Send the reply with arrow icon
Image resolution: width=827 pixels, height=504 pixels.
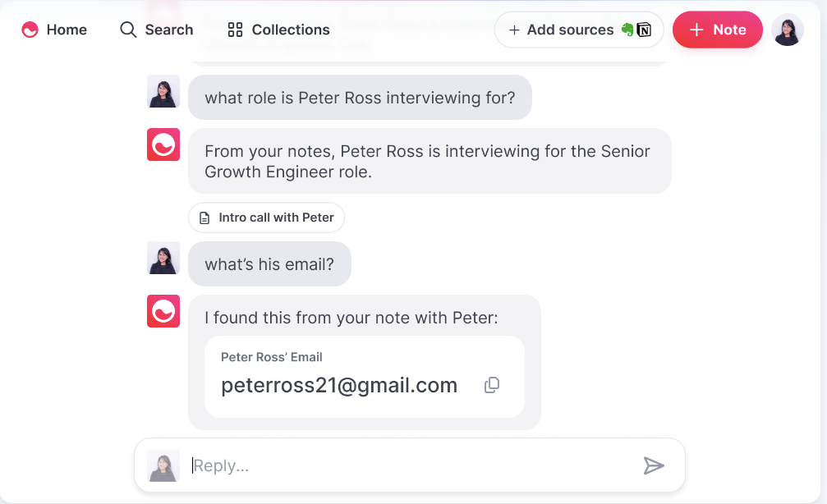click(654, 465)
